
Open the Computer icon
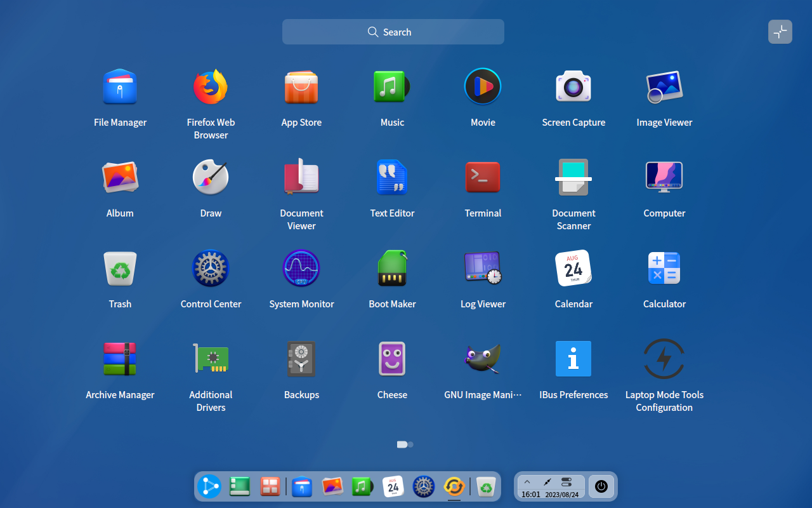tap(664, 177)
